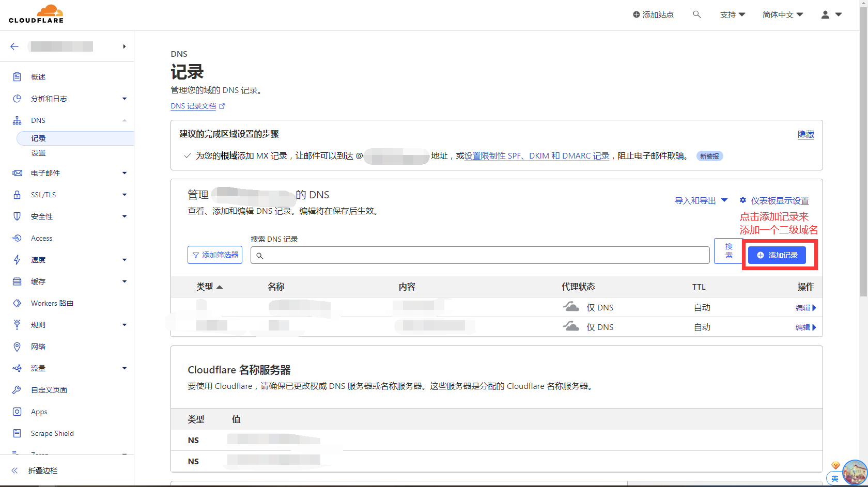Screen dimensions: 868x487
Task: Click the Access icon in sidebar
Action: 17,238
